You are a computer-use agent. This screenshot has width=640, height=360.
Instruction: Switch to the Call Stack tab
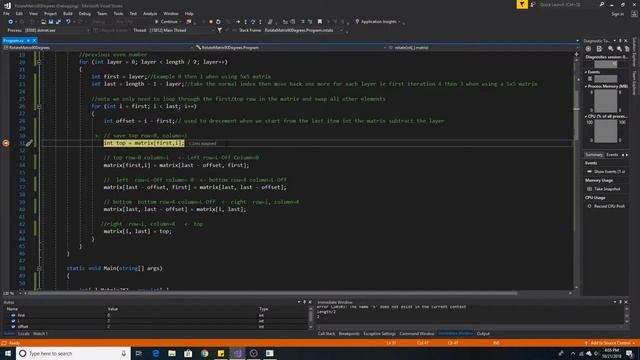[x=326, y=334]
